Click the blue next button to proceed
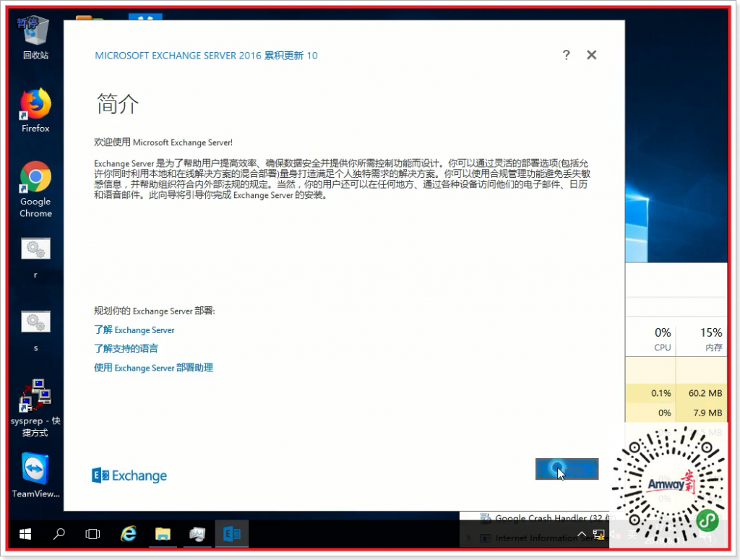Screen dimensions: 740x560 click(567, 469)
